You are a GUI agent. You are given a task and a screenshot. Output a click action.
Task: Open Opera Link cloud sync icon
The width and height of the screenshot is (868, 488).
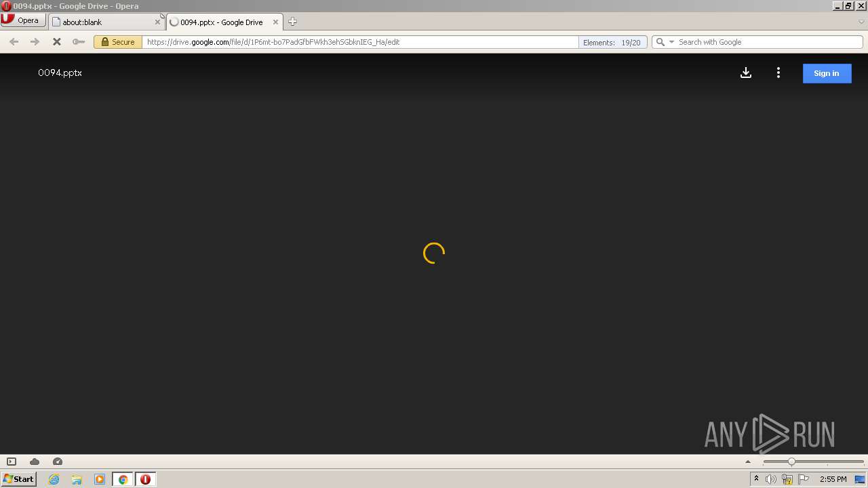tap(35, 462)
